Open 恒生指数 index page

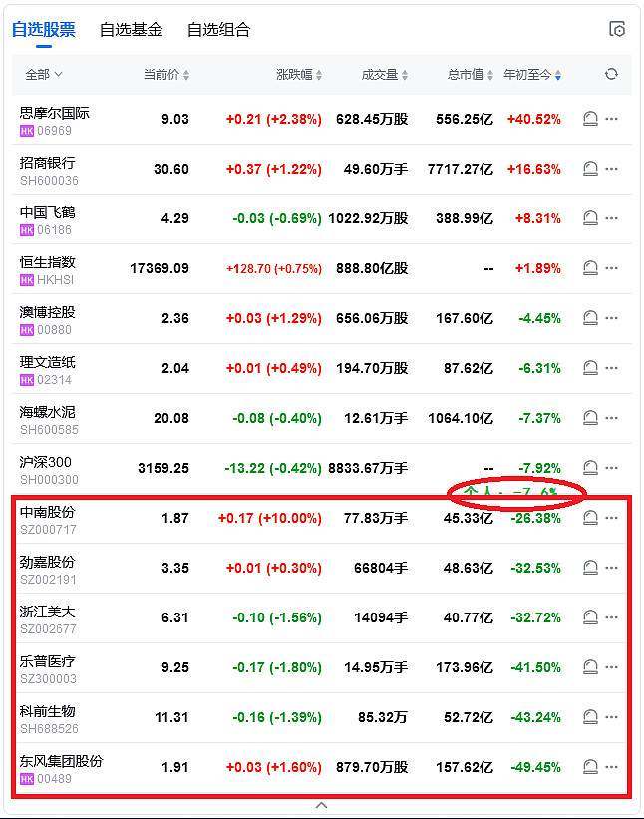point(48,262)
